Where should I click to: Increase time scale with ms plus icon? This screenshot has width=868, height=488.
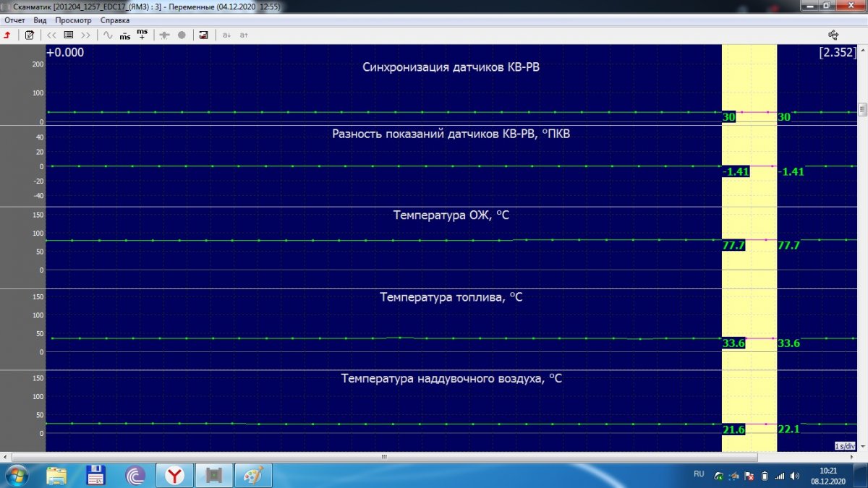click(x=142, y=34)
